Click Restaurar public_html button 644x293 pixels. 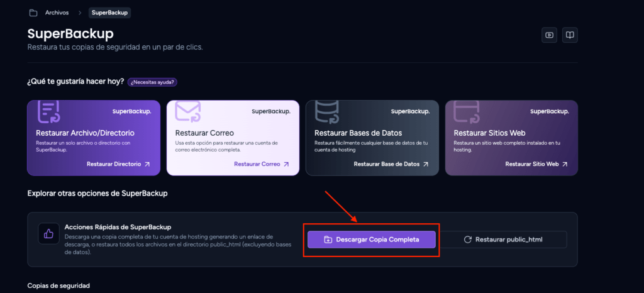503,240
